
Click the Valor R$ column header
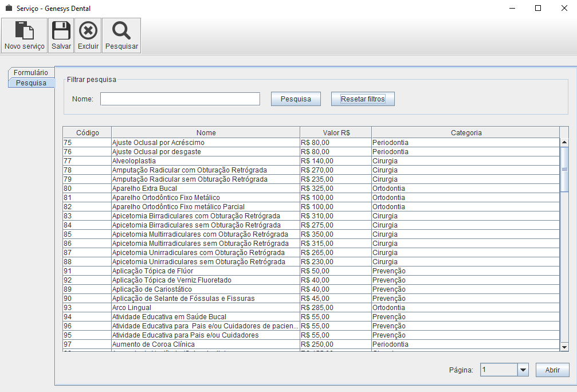(x=336, y=132)
